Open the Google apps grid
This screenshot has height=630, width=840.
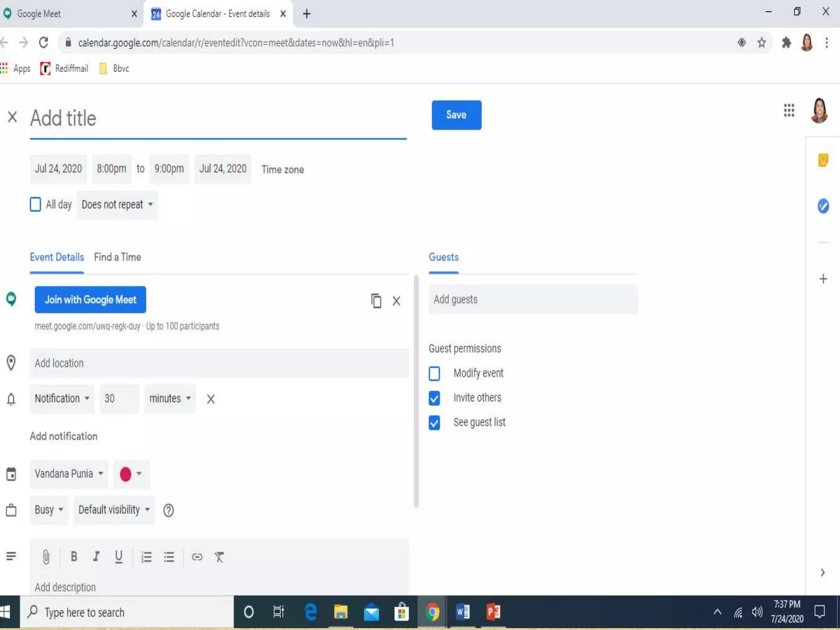[789, 110]
